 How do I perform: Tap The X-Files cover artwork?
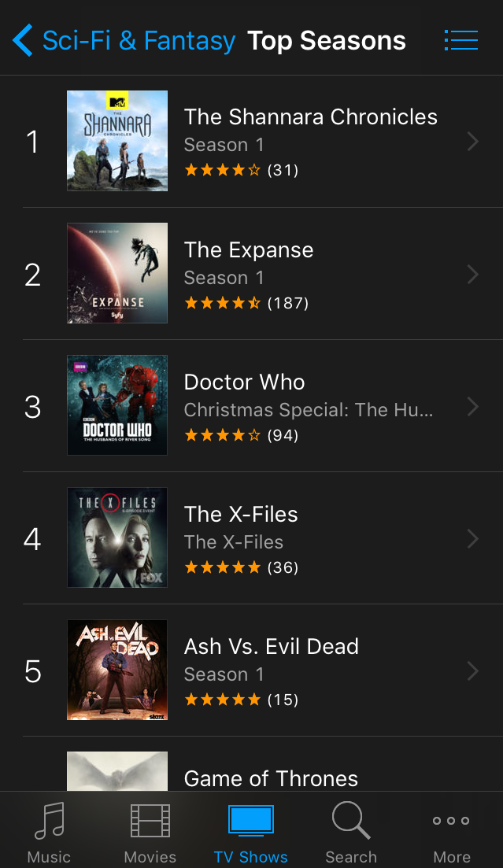tap(117, 537)
